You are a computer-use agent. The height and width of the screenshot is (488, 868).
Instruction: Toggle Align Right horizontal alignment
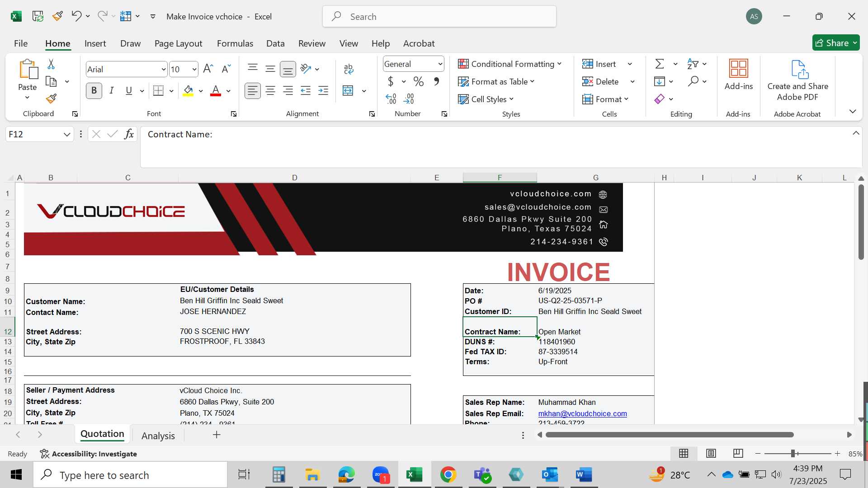click(x=288, y=91)
